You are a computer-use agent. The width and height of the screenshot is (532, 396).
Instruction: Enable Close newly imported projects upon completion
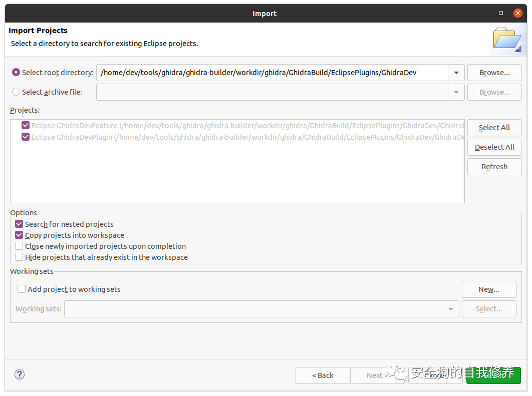pyautogui.click(x=19, y=246)
